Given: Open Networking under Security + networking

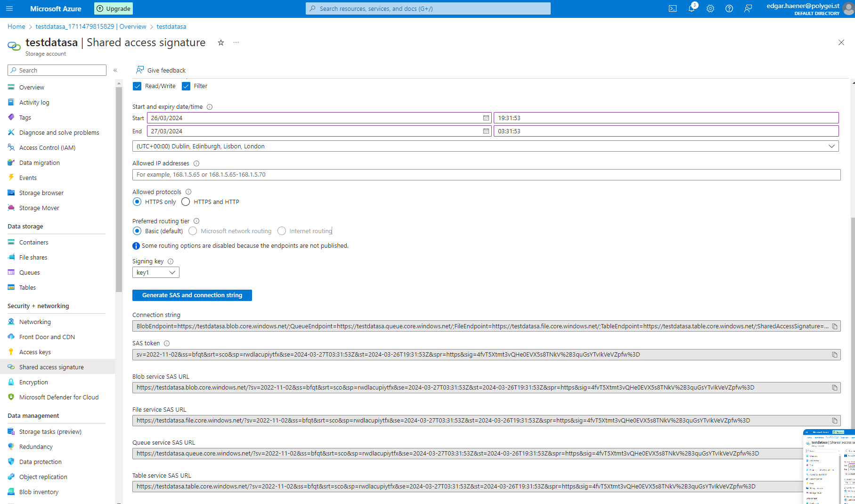Looking at the screenshot, I should coord(35,322).
